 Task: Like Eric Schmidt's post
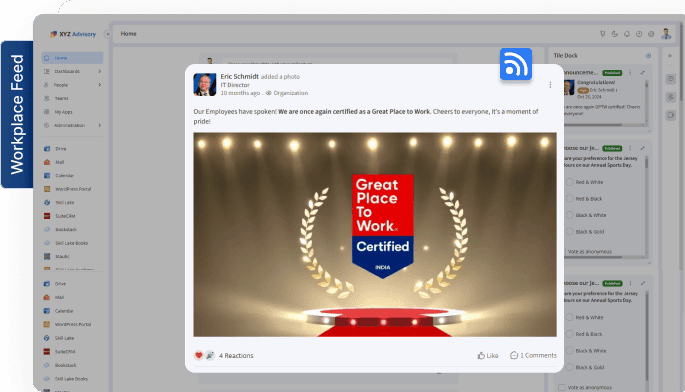(x=488, y=355)
